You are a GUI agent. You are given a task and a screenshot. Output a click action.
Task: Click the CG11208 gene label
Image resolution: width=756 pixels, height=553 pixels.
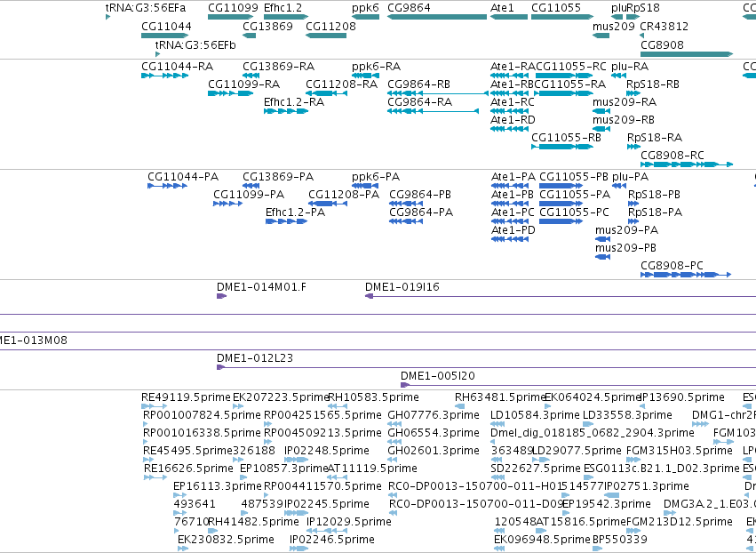click(330, 27)
